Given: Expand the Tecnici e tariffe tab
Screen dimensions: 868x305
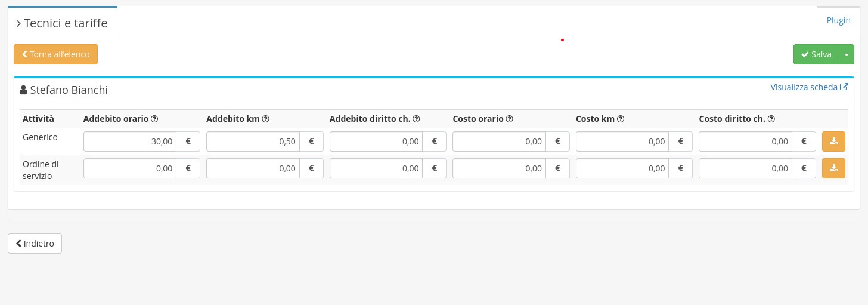Looking at the screenshot, I should click(62, 23).
